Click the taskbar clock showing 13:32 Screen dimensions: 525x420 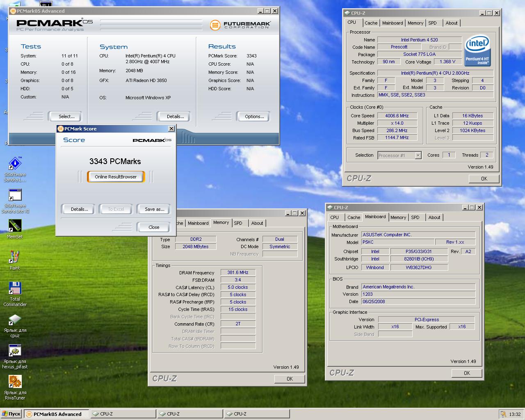pos(515,414)
